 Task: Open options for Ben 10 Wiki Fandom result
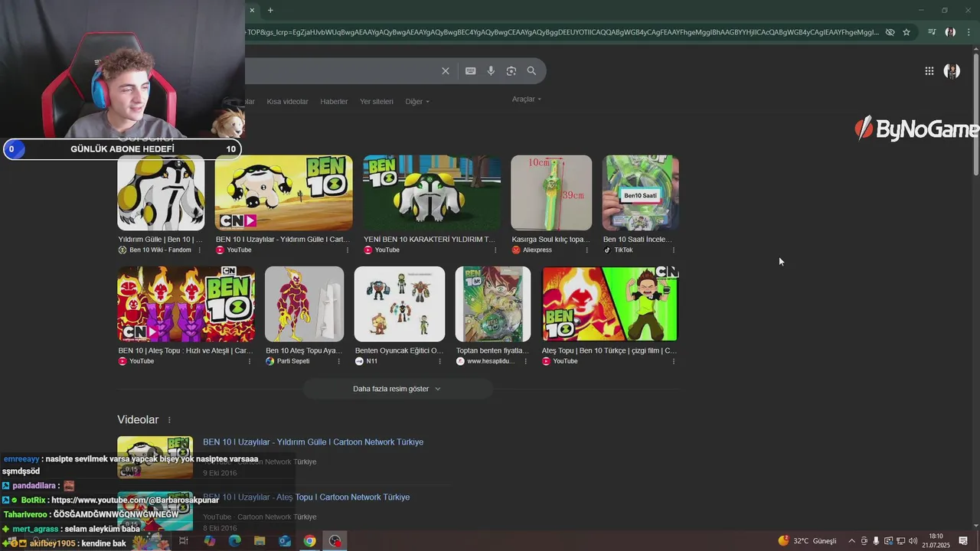click(200, 250)
